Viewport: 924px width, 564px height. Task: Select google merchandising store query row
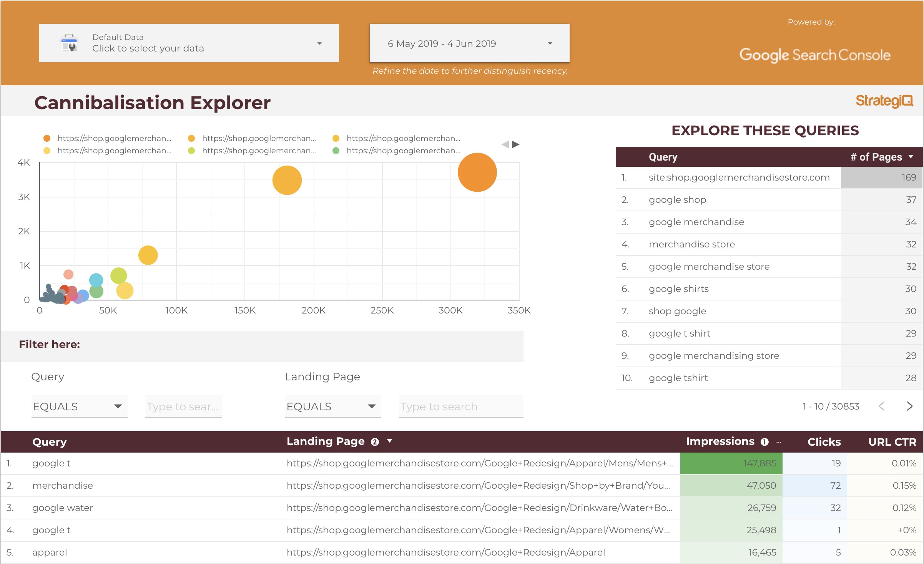(769, 356)
